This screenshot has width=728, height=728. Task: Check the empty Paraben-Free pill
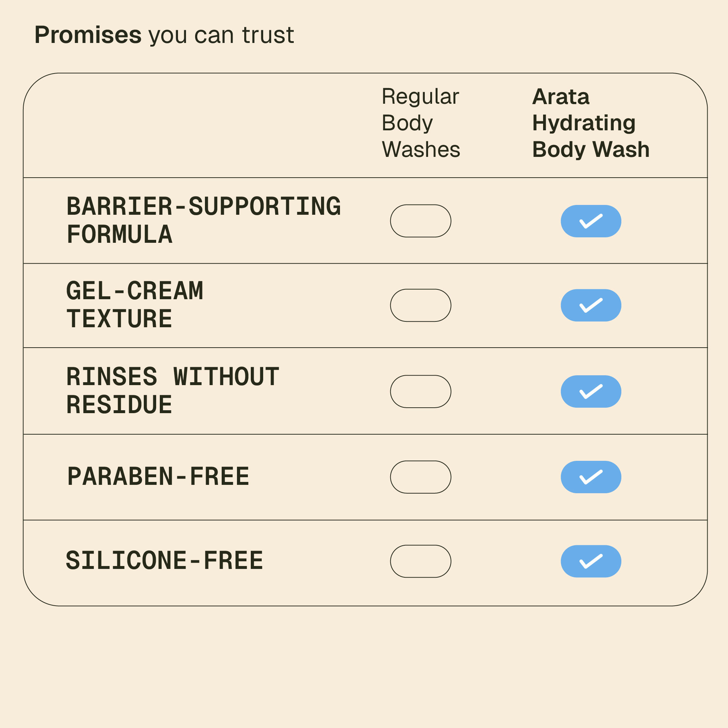420,477
